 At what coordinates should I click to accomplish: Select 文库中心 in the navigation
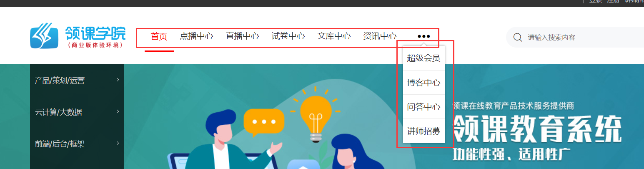pos(334,36)
